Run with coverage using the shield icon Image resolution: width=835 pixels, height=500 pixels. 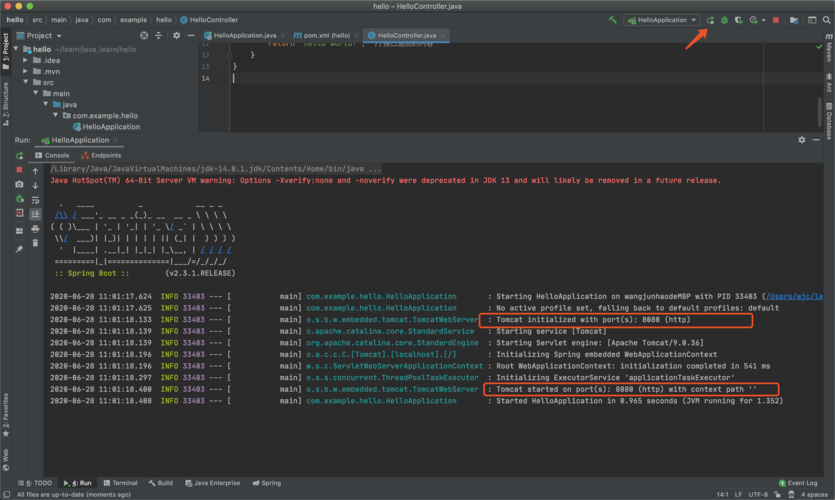(x=739, y=20)
